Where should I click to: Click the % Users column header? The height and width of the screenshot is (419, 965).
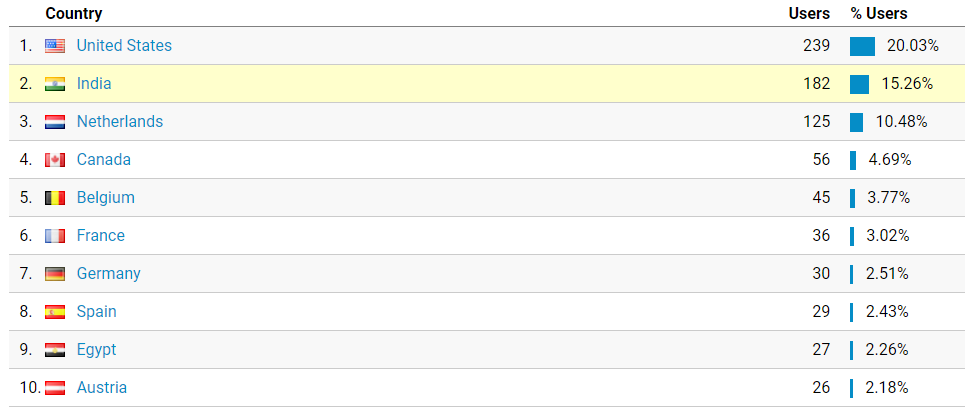coord(879,14)
